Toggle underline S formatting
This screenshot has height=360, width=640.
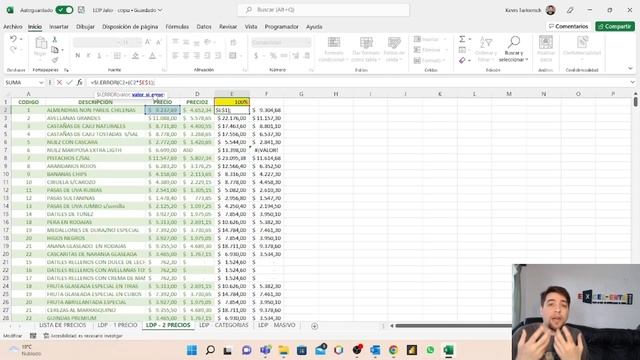(x=99, y=56)
